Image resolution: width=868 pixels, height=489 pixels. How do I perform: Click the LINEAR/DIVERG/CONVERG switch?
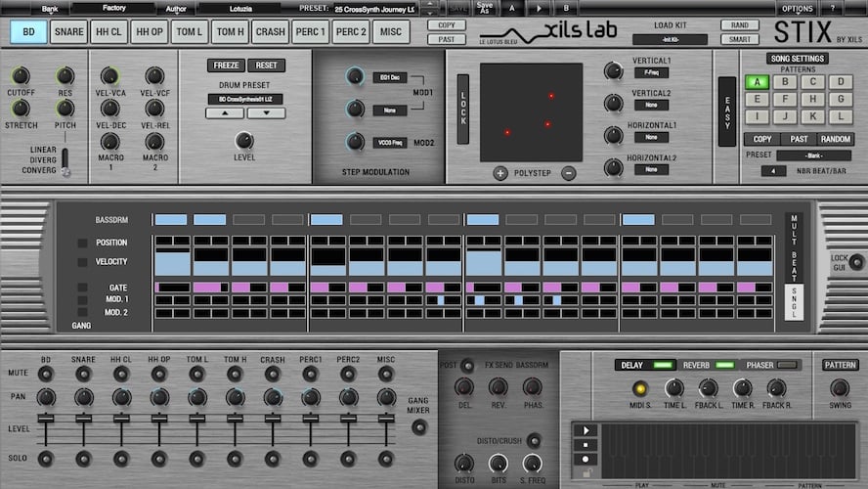pos(65,162)
